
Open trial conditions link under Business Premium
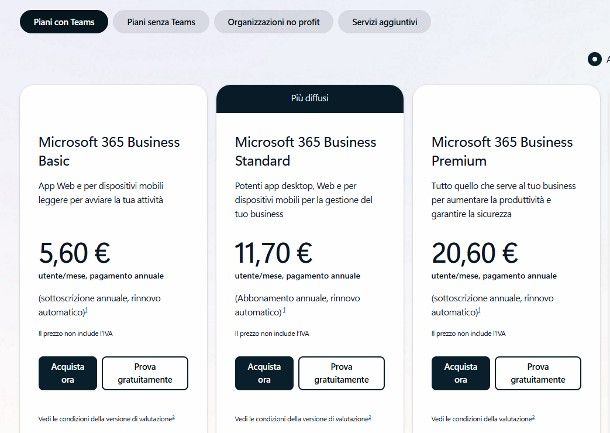pyautogui.click(x=482, y=418)
